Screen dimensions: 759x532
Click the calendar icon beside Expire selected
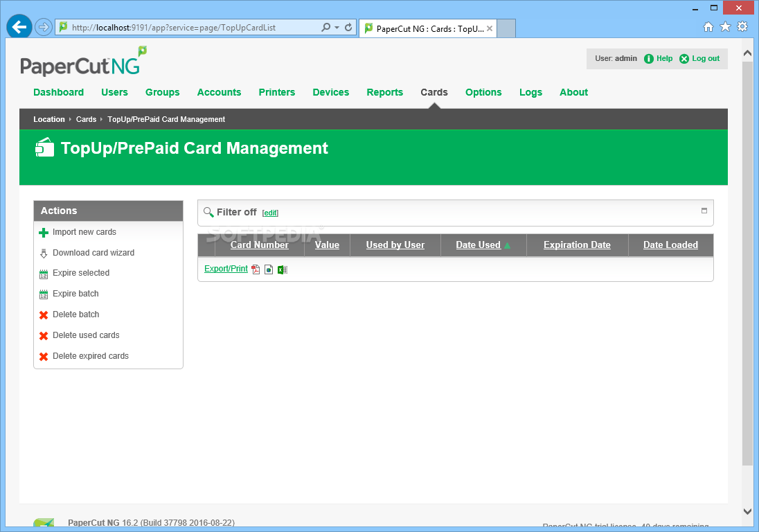(44, 274)
